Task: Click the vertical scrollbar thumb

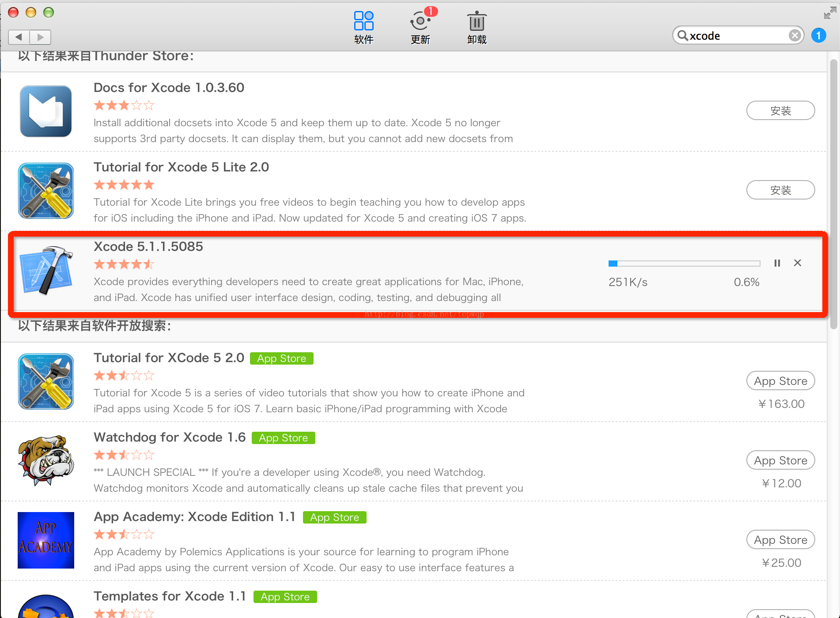Action: [x=833, y=194]
